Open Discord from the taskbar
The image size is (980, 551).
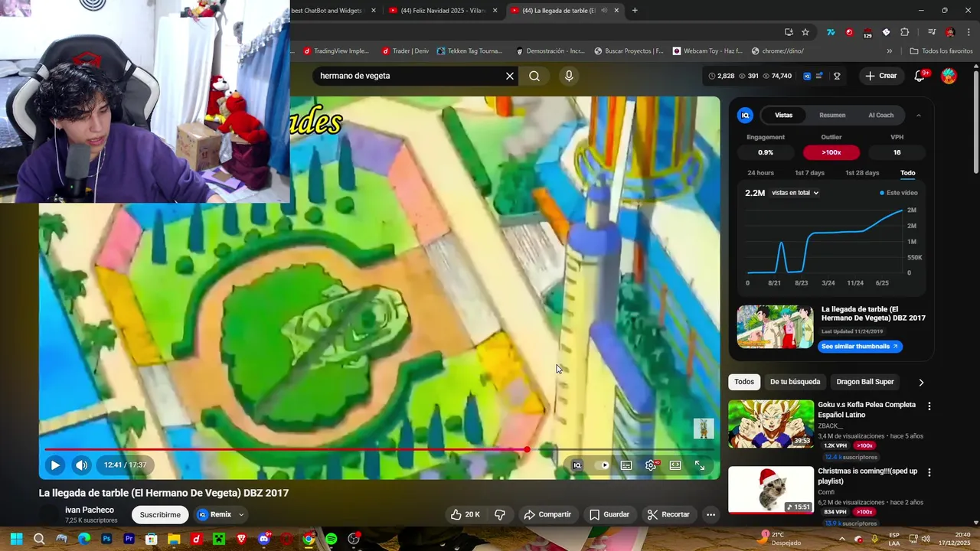pyautogui.click(x=264, y=539)
